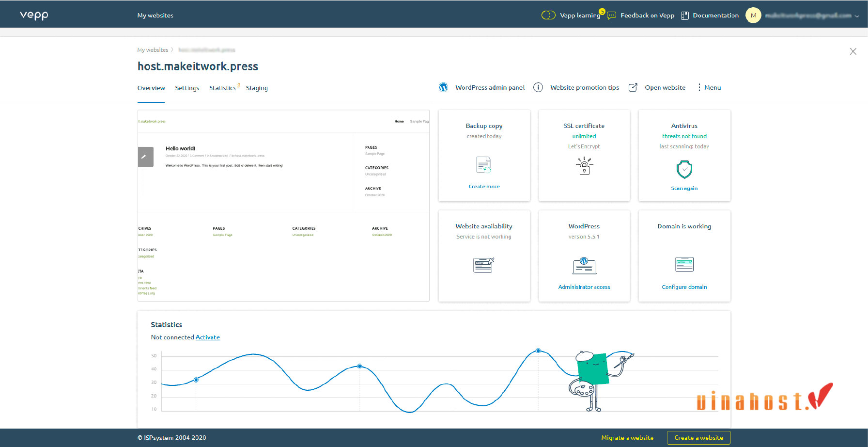Click Create a website button
Image resolution: width=868 pixels, height=447 pixels.
tap(698, 437)
